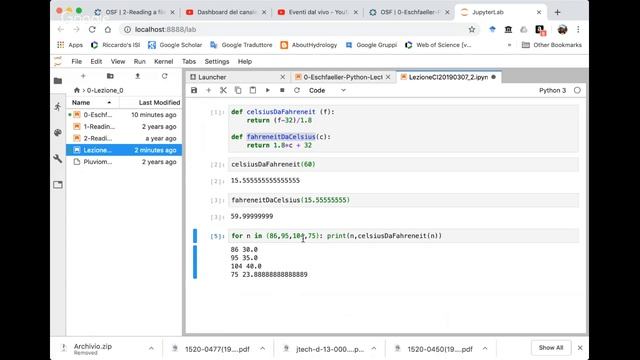
Task: Open the Chrome three-dot menu
Action: point(578,29)
